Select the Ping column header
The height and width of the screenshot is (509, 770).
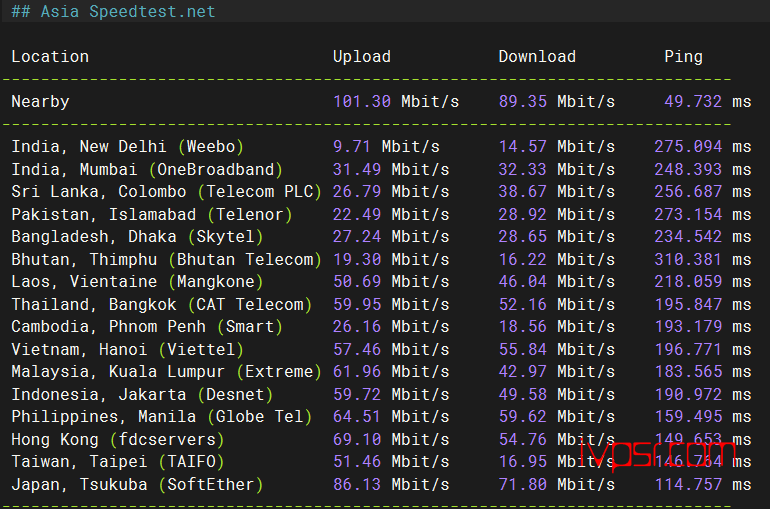point(684,56)
